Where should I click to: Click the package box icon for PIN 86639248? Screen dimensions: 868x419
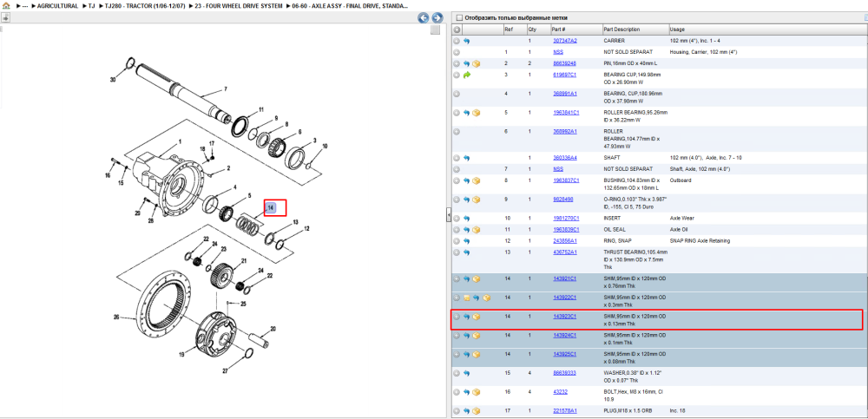coord(477,63)
